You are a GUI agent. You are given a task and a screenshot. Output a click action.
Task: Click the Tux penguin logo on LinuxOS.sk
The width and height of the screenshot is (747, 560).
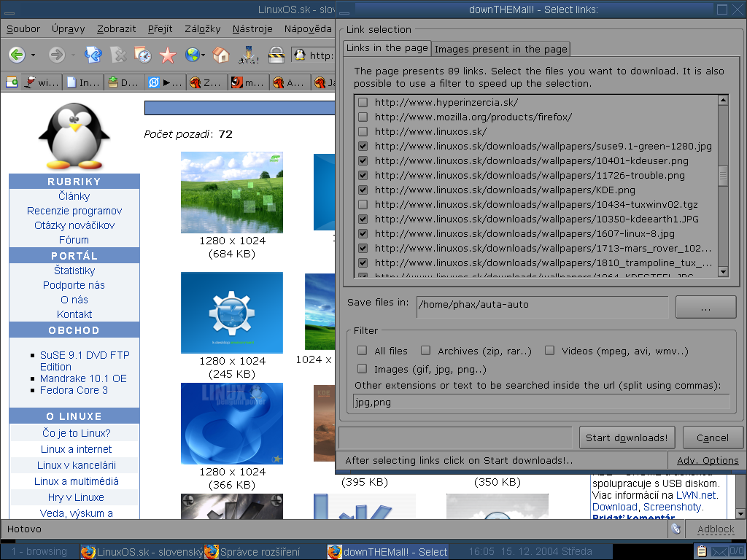coord(74,136)
